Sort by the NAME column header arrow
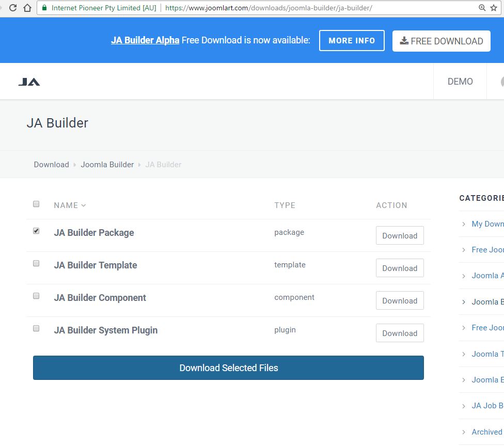Screen dimensions: 504x447 tap(84, 205)
